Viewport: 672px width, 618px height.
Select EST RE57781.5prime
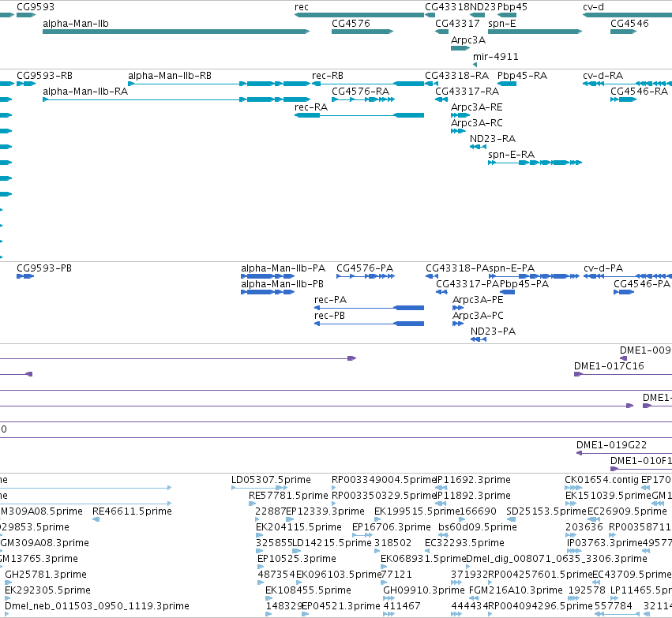click(288, 496)
